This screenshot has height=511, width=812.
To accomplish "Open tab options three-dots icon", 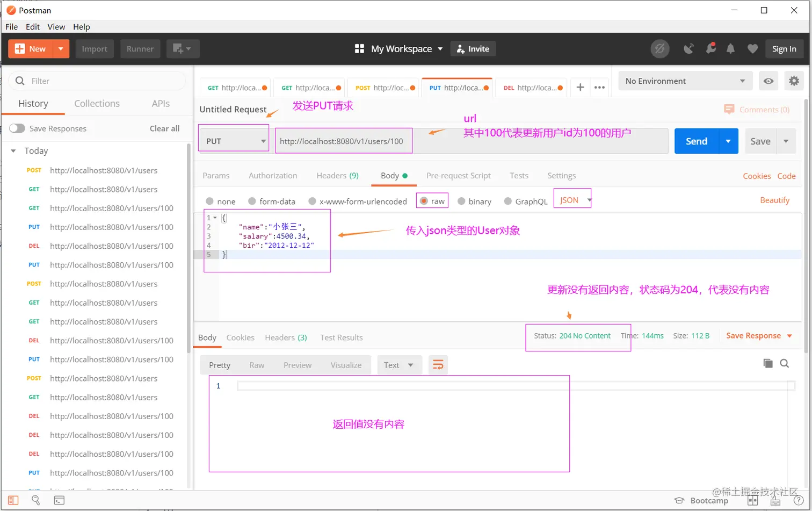I will click(599, 87).
